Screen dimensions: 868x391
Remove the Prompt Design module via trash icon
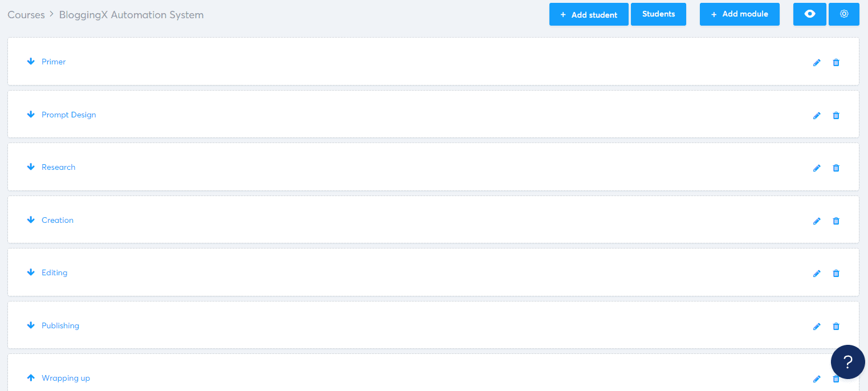point(836,116)
